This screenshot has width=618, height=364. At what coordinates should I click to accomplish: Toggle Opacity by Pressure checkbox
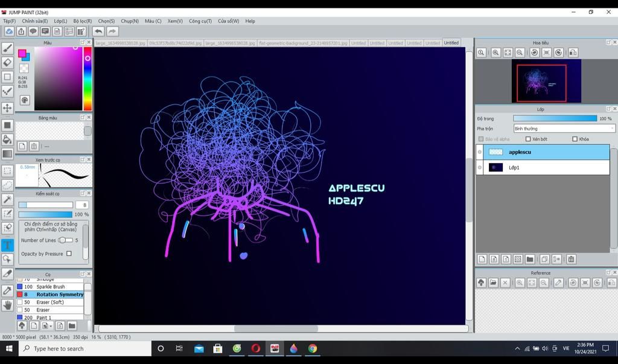click(x=69, y=254)
